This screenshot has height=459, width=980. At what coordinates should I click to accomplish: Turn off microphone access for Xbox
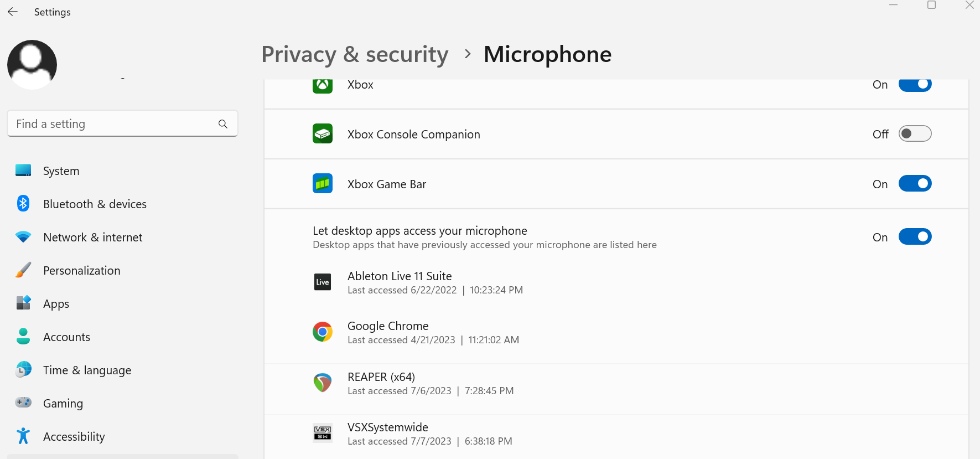[915, 85]
